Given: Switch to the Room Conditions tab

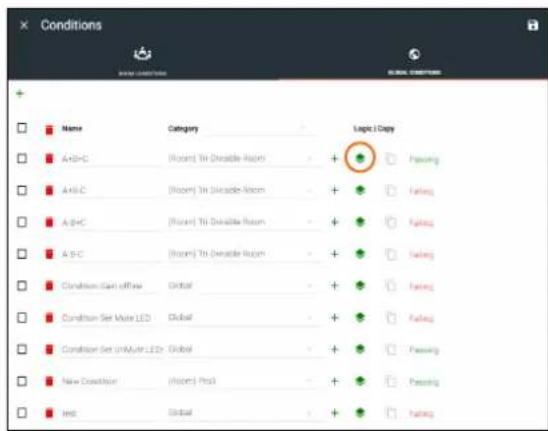Looking at the screenshot, I should (143, 61).
